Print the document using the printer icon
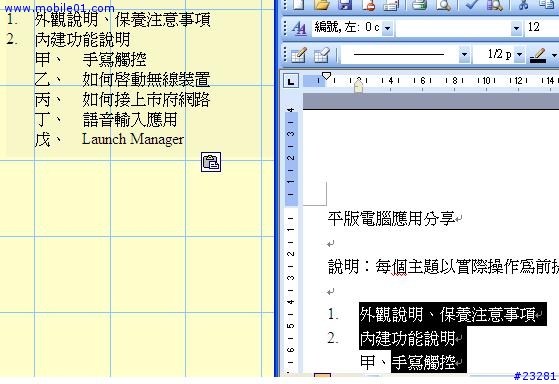 tap(419, 4)
